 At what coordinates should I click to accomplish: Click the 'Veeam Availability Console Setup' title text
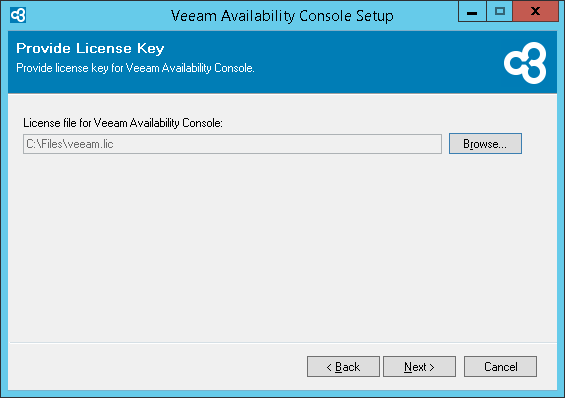point(282,16)
